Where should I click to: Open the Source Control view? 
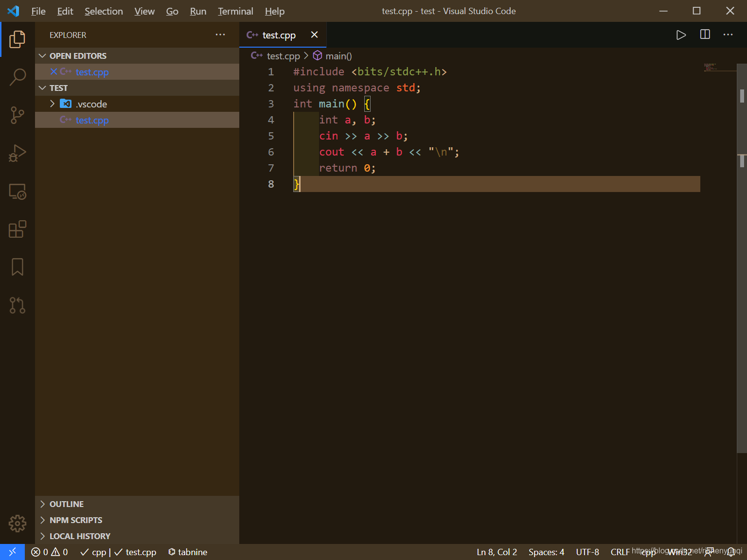18,115
